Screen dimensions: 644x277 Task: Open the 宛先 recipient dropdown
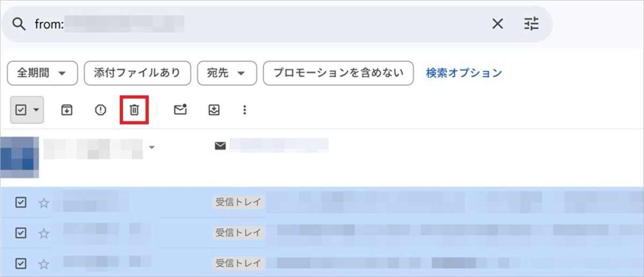click(x=227, y=73)
